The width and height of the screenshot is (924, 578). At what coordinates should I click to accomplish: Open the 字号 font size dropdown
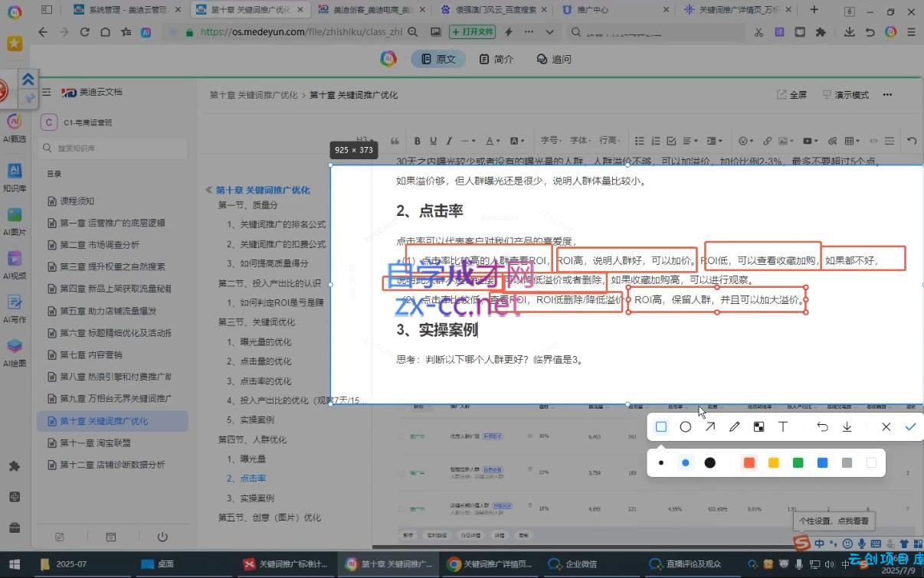point(552,141)
